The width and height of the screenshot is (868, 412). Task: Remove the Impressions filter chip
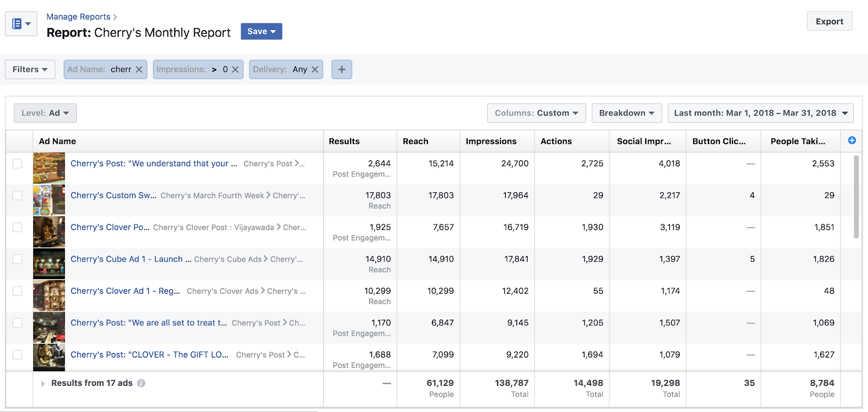tap(235, 70)
